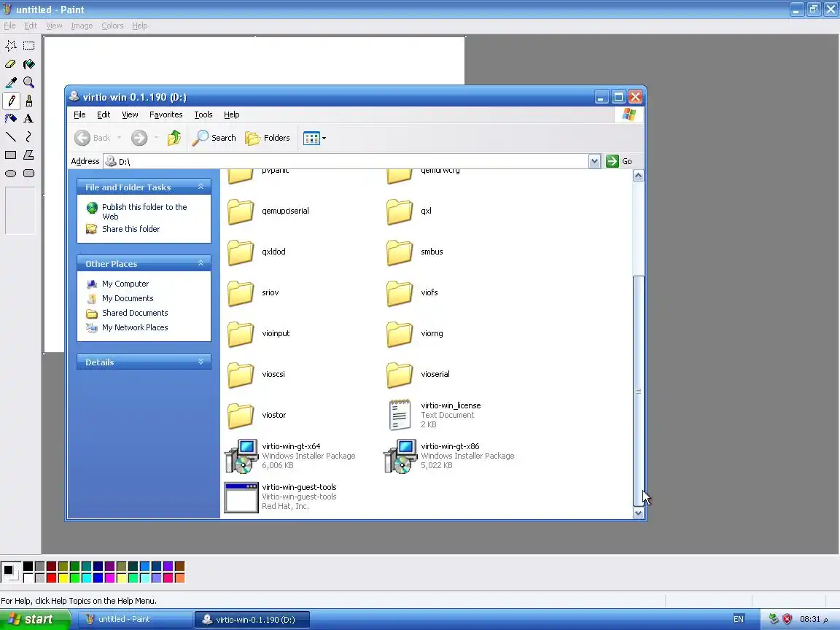Select the vioserial folder
Screen dimensions: 840x630
coord(417,374)
